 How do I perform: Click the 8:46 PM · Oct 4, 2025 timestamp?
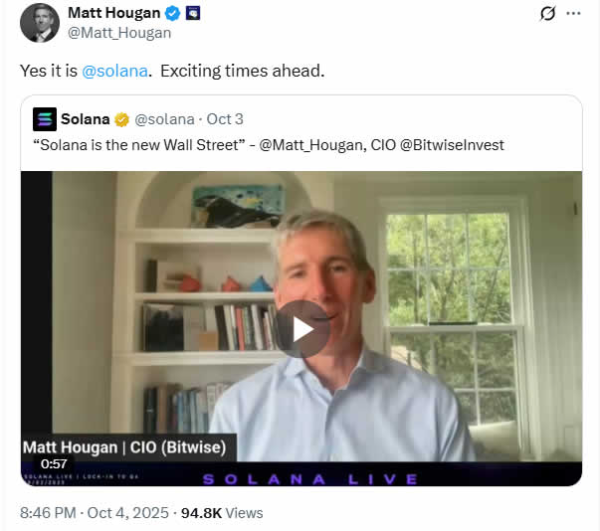(x=94, y=513)
